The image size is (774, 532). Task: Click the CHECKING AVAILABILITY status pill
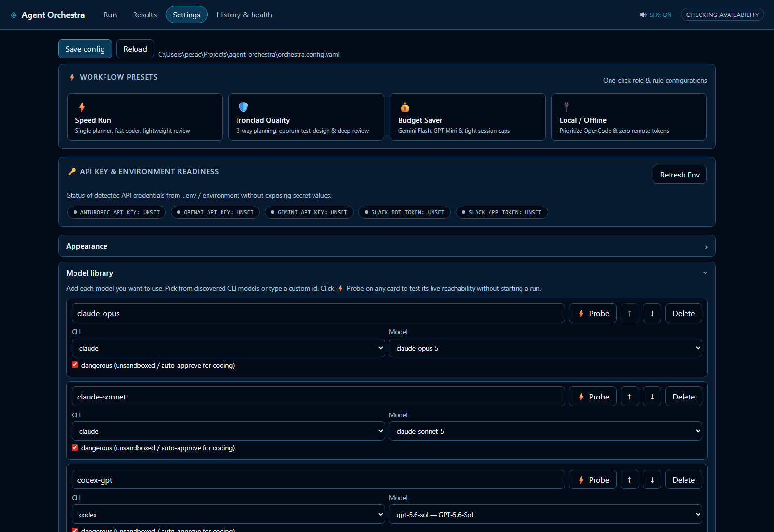[722, 15]
